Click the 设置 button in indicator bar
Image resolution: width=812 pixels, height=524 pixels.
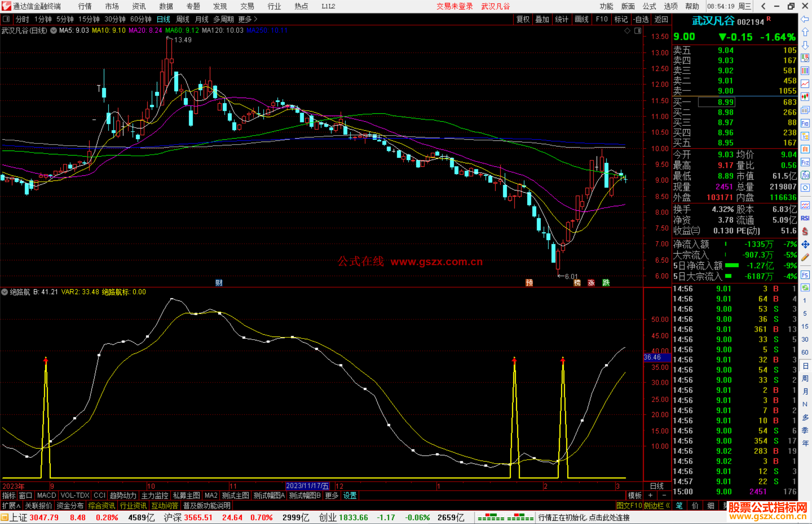coord(350,495)
